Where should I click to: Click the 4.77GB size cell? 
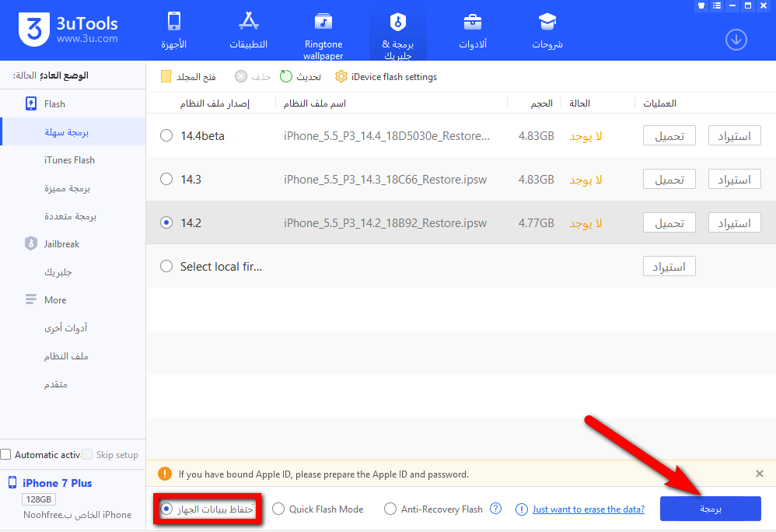(536, 223)
